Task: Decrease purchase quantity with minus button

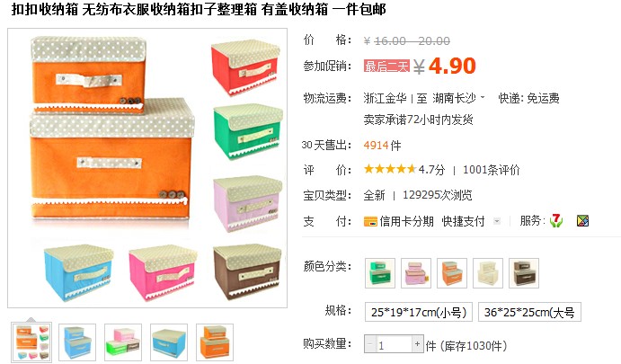Action: coord(370,344)
